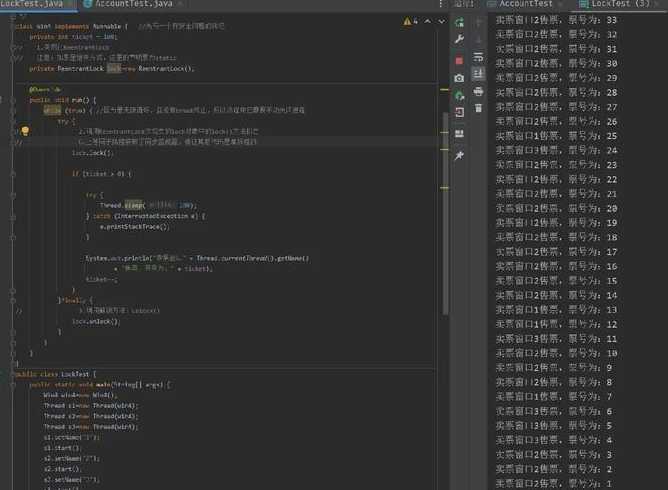Jump to the next highlighted problem with the down chevron

click(x=442, y=21)
